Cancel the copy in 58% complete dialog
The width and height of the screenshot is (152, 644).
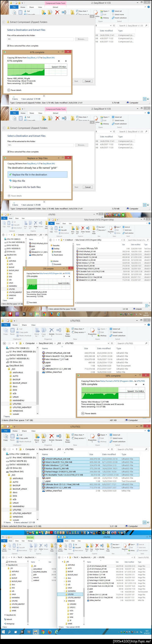[x=143, y=384]
